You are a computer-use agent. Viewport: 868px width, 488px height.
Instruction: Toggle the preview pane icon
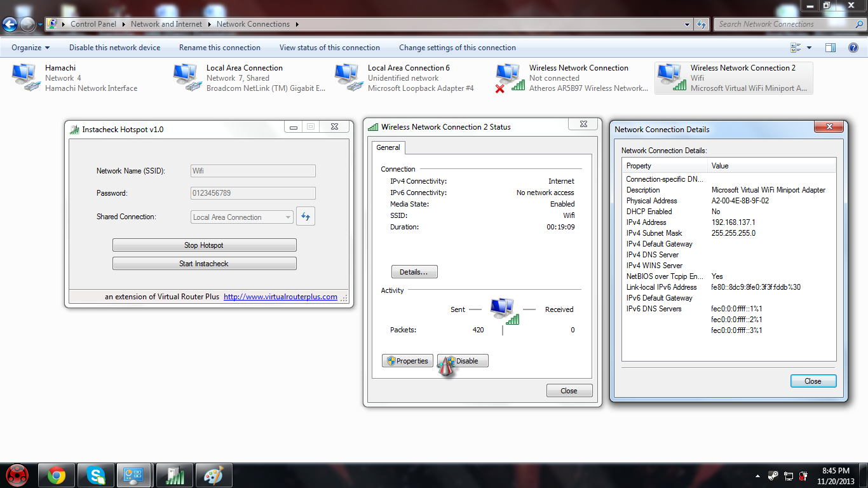[x=830, y=48]
